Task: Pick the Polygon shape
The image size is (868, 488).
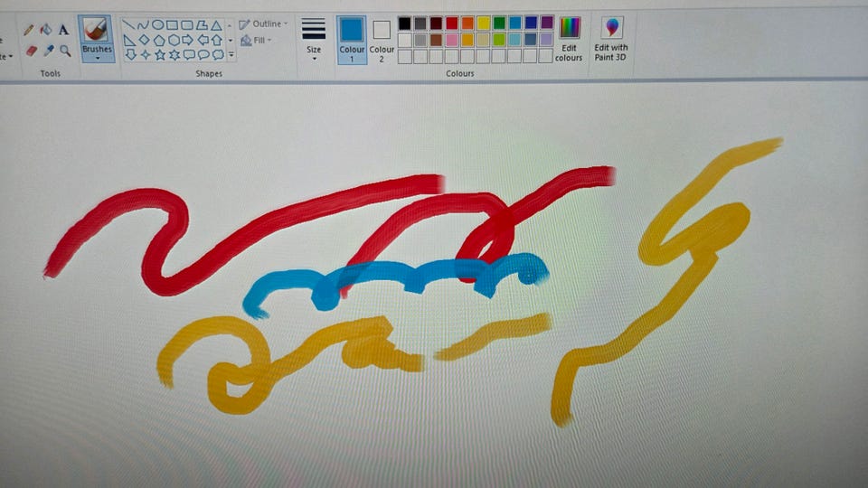Action: click(202, 25)
